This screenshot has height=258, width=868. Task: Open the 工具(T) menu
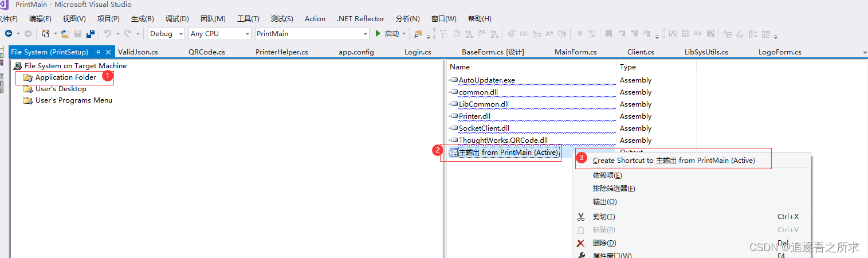pyautogui.click(x=248, y=19)
